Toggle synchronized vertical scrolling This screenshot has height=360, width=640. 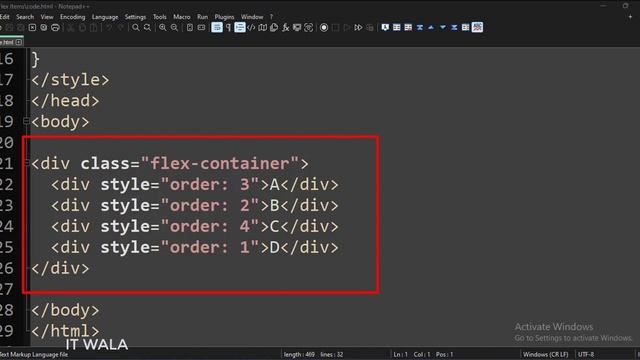pyautogui.click(x=190, y=27)
